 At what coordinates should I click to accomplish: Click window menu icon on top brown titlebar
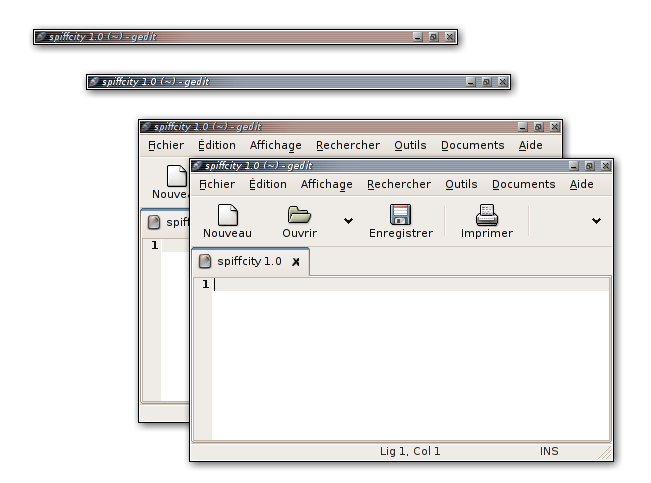pyautogui.click(x=41, y=37)
